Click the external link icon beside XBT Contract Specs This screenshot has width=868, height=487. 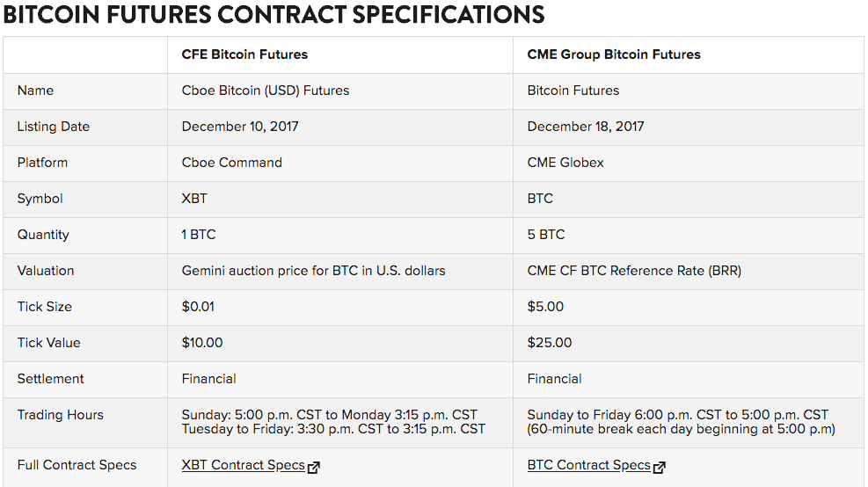click(314, 467)
